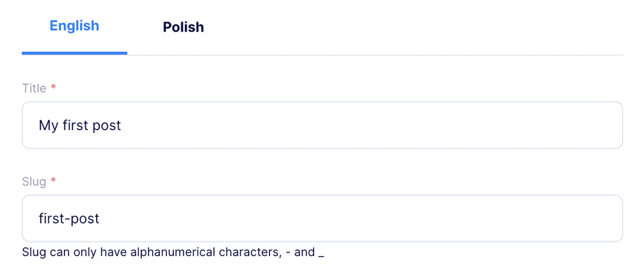The width and height of the screenshot is (644, 280).
Task: Select the English language tab
Action: click(75, 26)
